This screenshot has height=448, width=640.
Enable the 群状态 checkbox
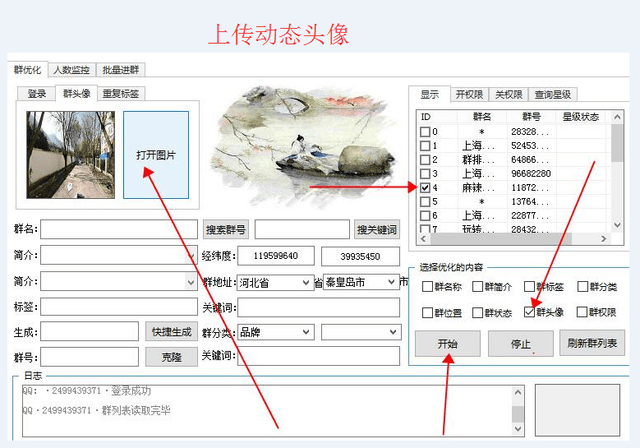(477, 313)
